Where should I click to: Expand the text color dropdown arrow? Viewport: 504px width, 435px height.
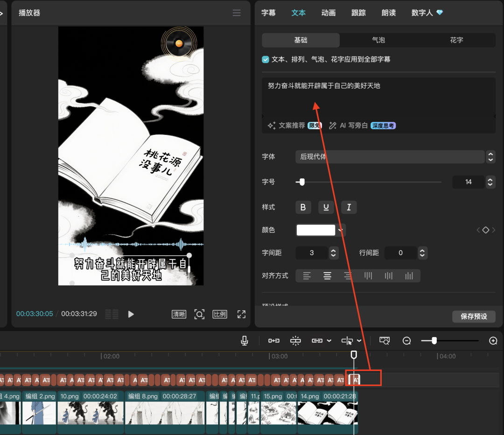(341, 230)
